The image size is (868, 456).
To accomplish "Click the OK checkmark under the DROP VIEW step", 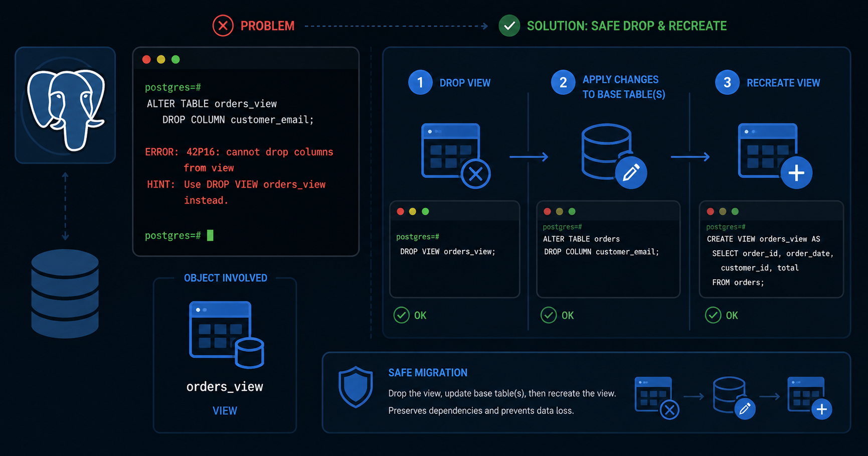I will point(401,315).
